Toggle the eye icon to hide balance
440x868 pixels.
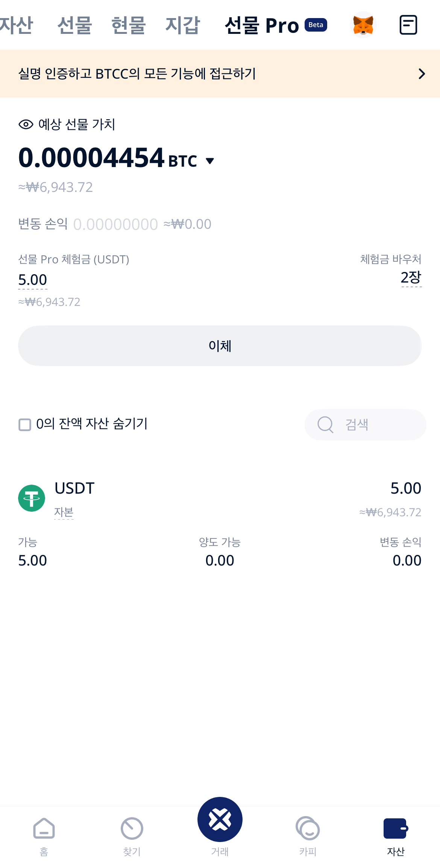(26, 125)
